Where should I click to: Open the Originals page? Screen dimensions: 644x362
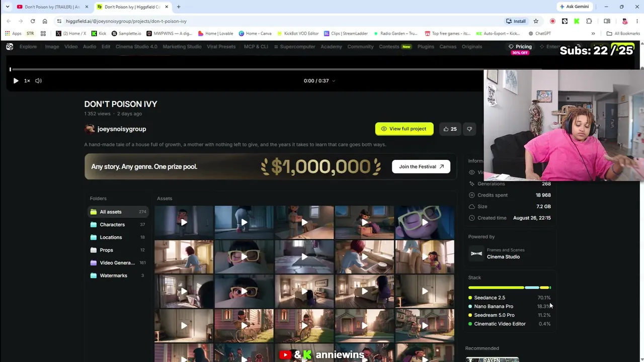472,46
